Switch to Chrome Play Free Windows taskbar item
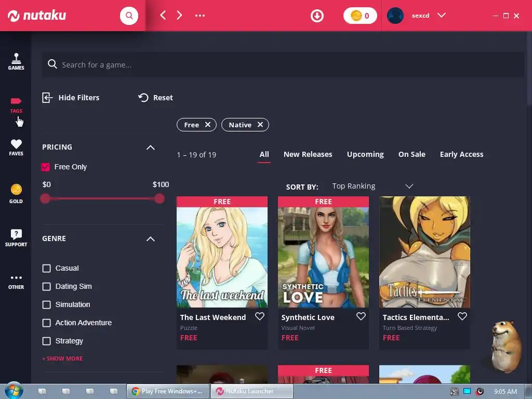532x399 pixels. pos(168,391)
